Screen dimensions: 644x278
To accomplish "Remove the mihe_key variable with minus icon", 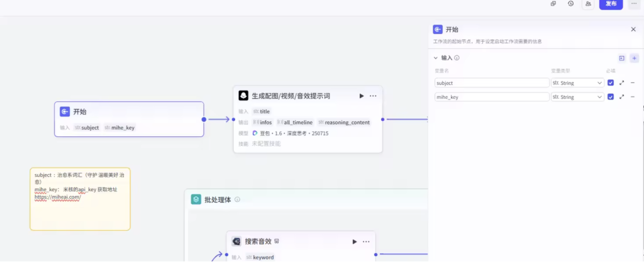I will point(633,97).
